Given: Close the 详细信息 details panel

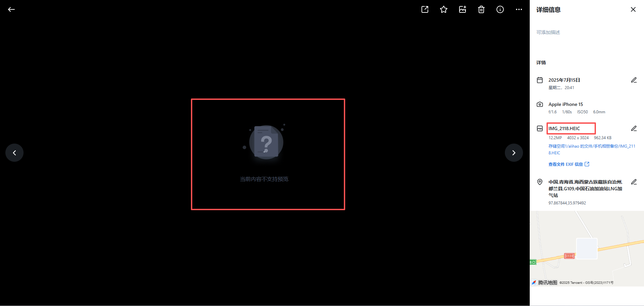Looking at the screenshot, I should click(633, 9).
